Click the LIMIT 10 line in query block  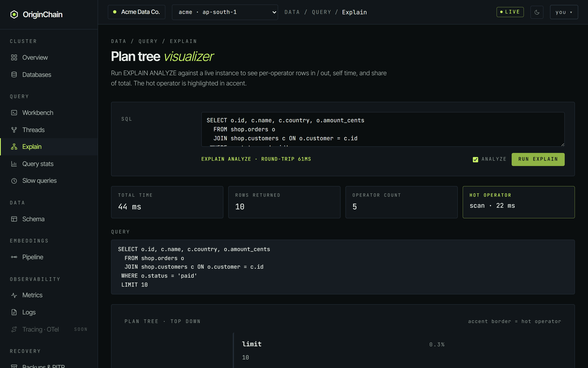(134, 285)
